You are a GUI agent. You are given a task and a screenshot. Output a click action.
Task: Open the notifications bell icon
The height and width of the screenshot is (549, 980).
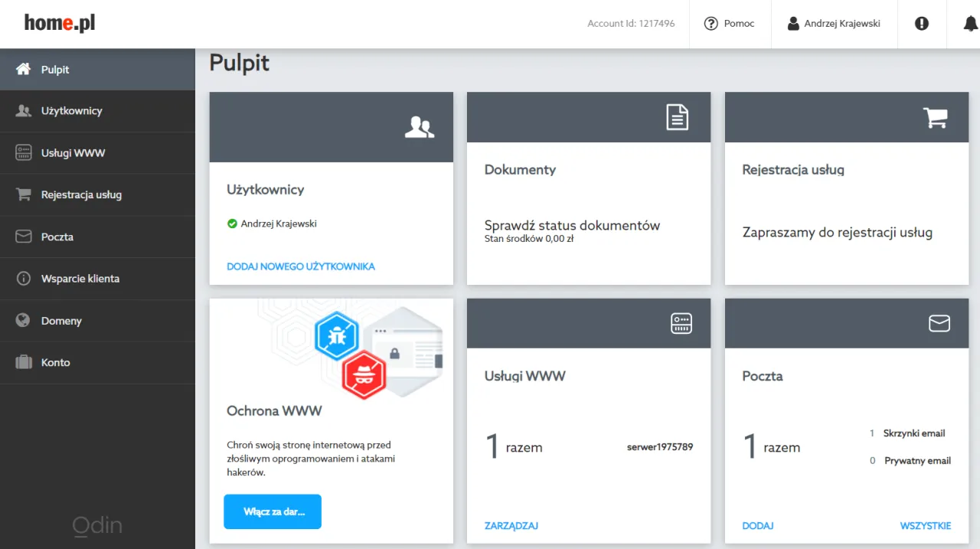tap(969, 24)
